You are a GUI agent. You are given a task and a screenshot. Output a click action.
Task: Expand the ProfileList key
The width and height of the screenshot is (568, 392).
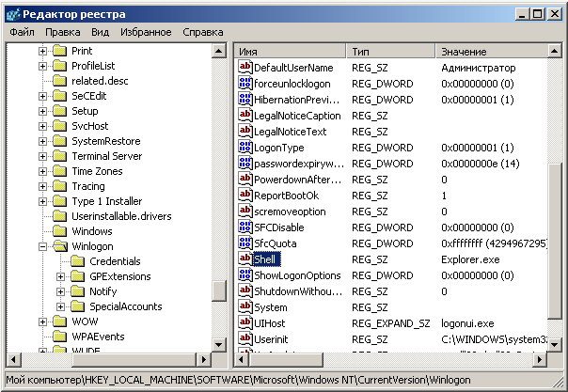coord(42,66)
